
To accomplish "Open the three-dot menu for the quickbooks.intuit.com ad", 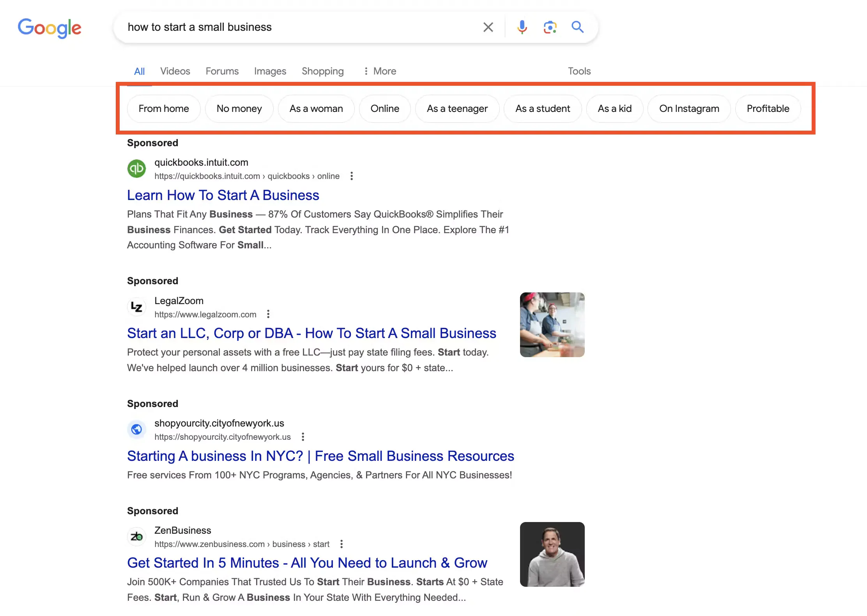I will coord(352,176).
